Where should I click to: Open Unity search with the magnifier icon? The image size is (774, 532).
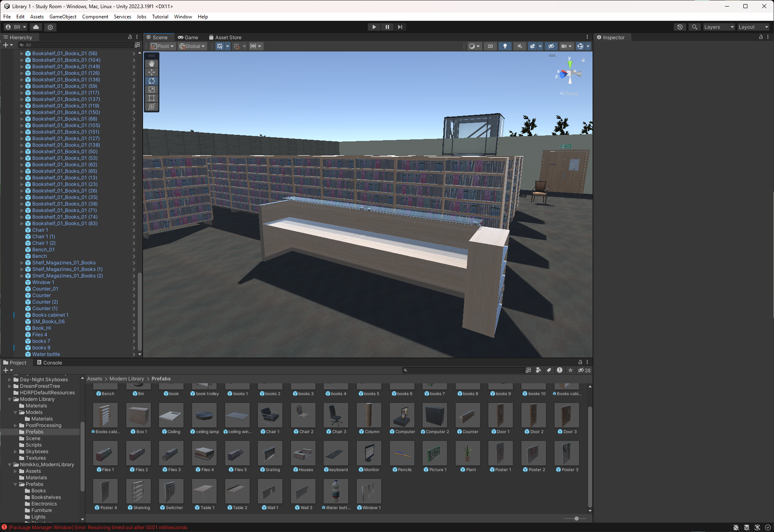694,27
